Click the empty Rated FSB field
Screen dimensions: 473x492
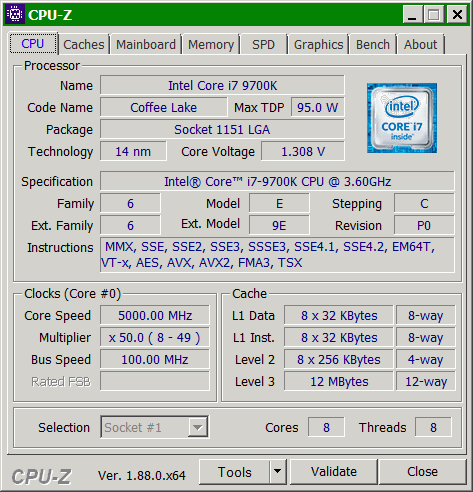coord(155,381)
